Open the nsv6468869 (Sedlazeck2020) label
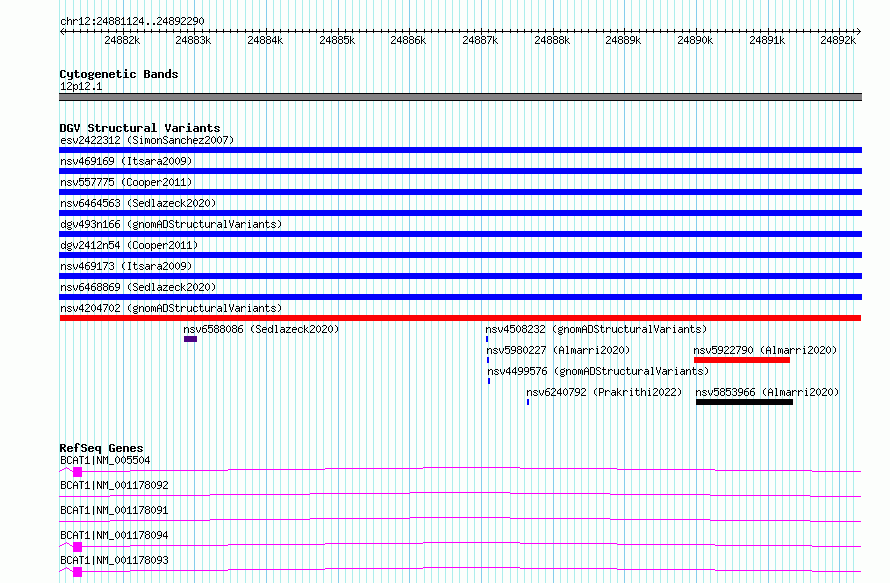Image resolution: width=890 pixels, height=583 pixels. 138,287
